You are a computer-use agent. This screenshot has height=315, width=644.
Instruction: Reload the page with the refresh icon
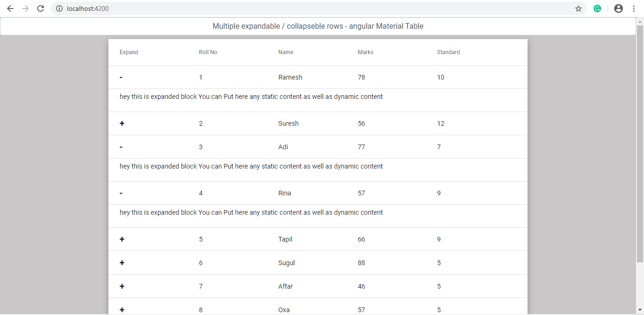click(x=41, y=8)
